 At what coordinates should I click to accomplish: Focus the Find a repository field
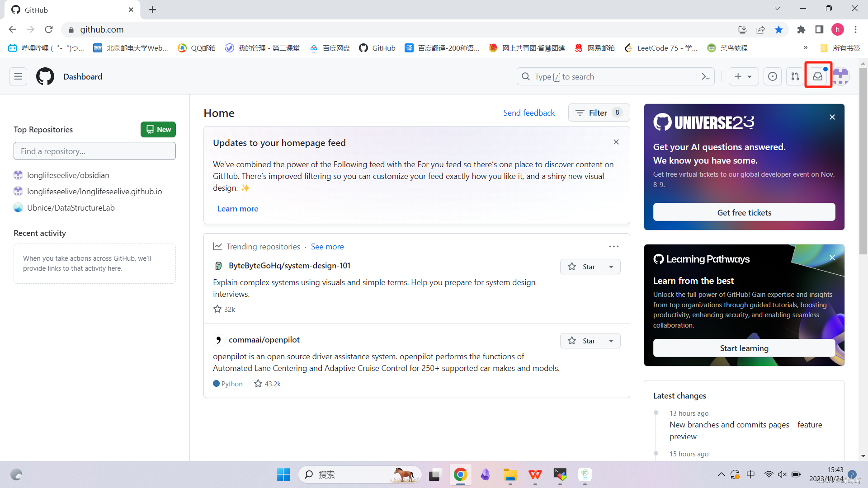tap(94, 151)
